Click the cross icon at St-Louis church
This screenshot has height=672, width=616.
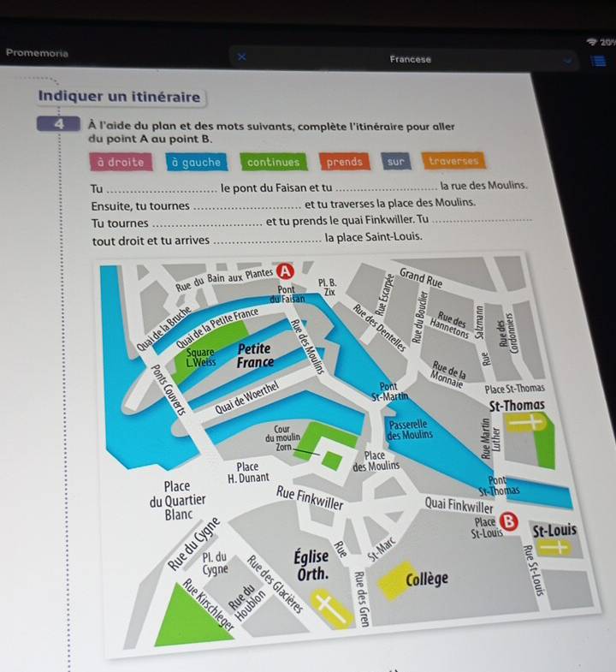(x=555, y=547)
